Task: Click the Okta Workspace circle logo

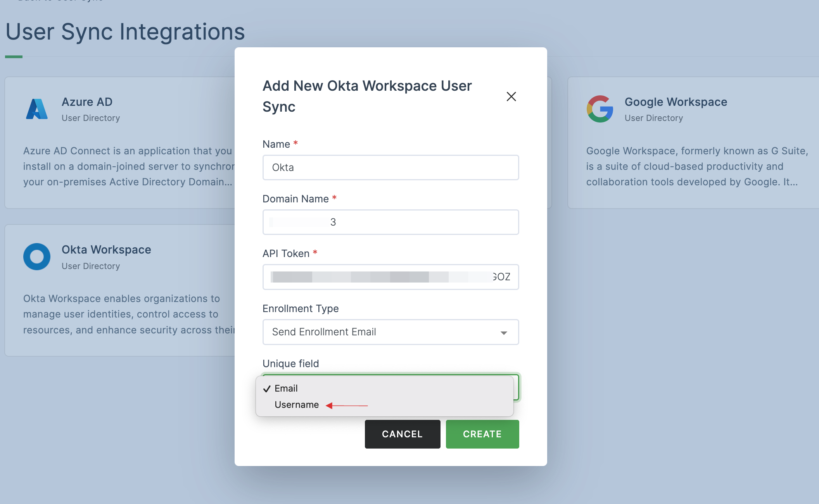Action: tap(37, 257)
